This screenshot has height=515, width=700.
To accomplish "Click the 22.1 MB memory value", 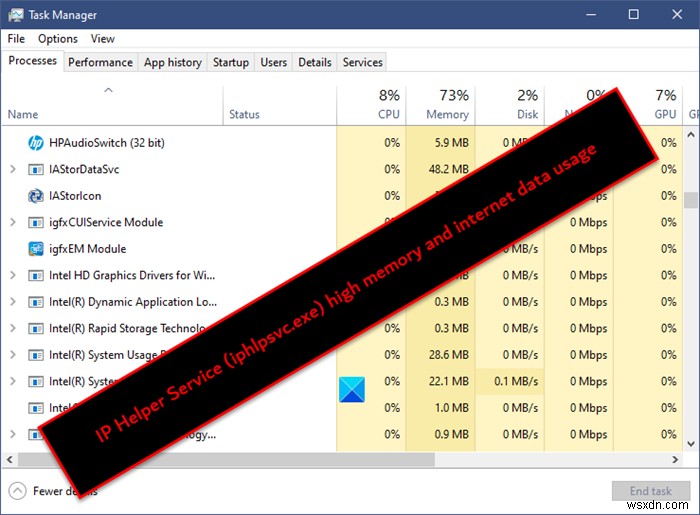I will click(x=449, y=382).
